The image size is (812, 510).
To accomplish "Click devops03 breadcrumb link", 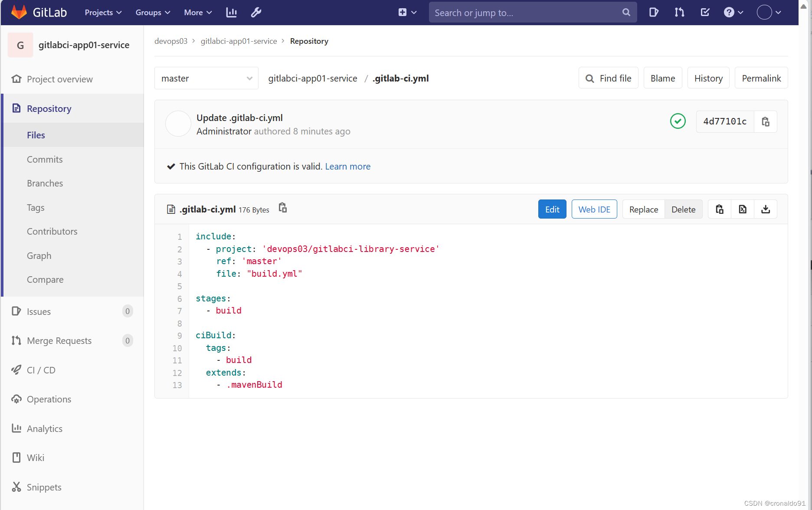I will click(x=171, y=41).
